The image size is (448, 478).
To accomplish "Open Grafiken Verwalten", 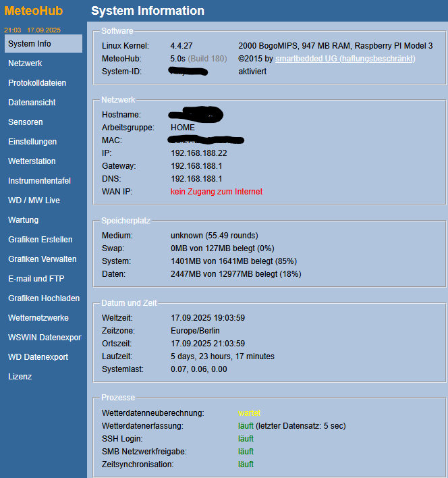I will [43, 259].
